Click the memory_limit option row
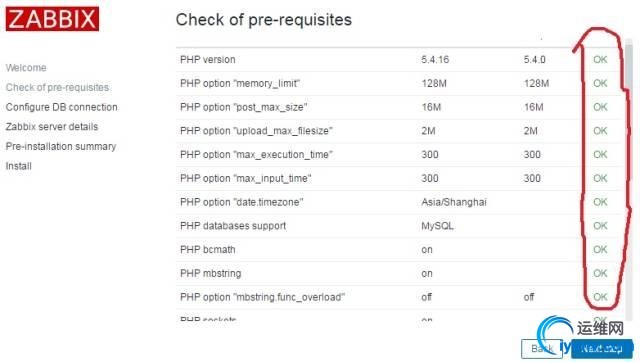640x362 pixels. [400, 83]
